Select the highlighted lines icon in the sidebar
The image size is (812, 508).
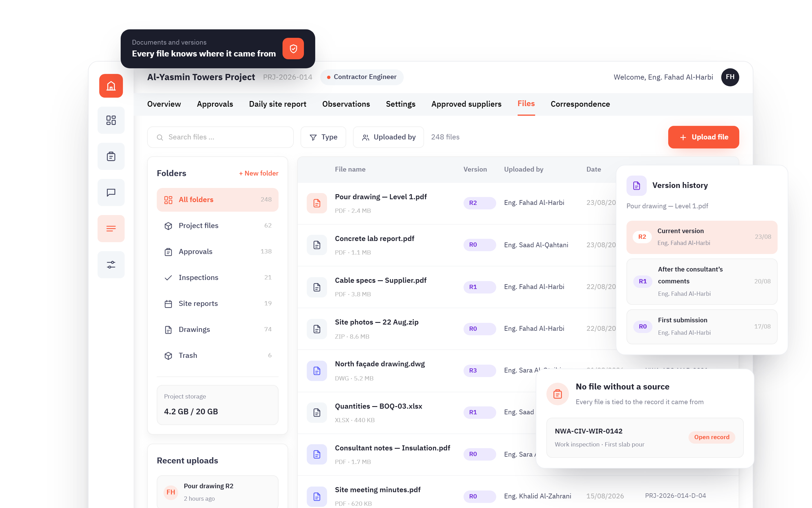111,229
